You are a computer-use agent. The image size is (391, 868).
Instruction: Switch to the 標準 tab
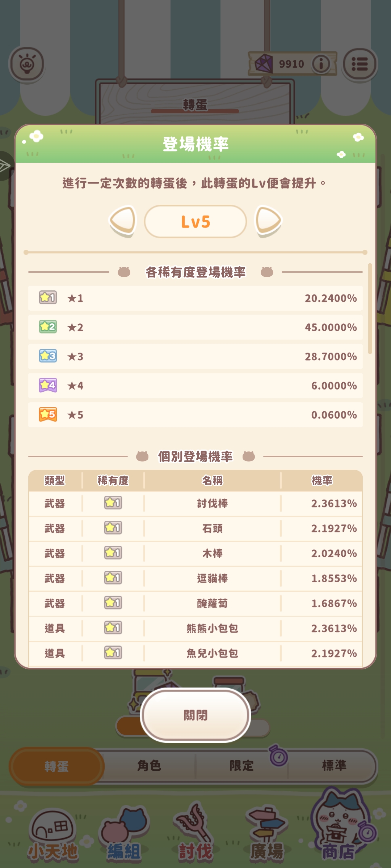point(334,766)
